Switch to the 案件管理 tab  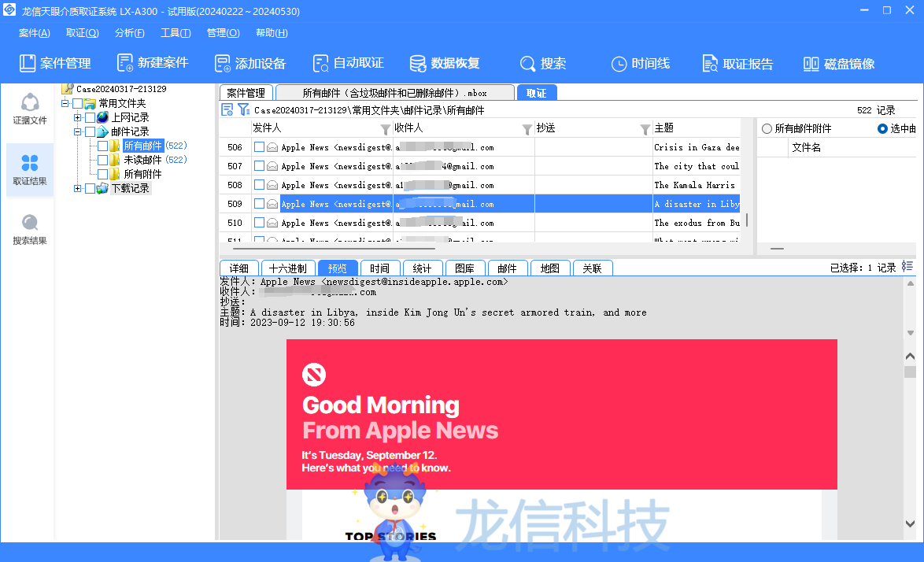(246, 93)
